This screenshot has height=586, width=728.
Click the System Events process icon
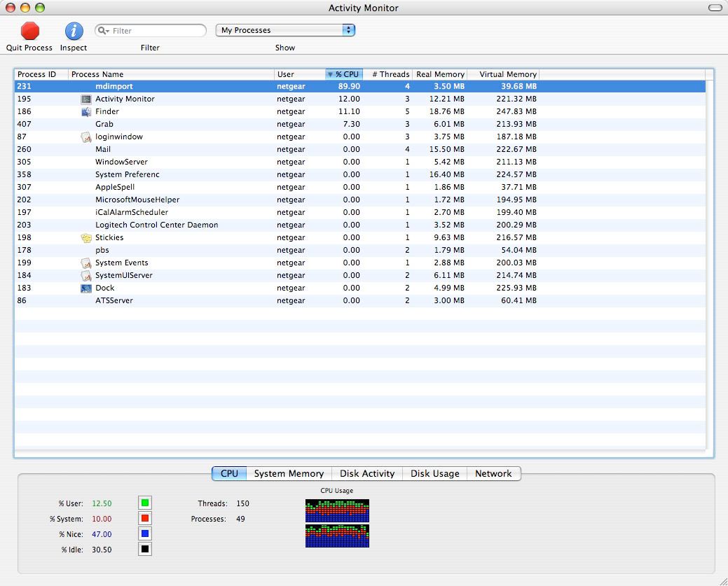pos(86,263)
